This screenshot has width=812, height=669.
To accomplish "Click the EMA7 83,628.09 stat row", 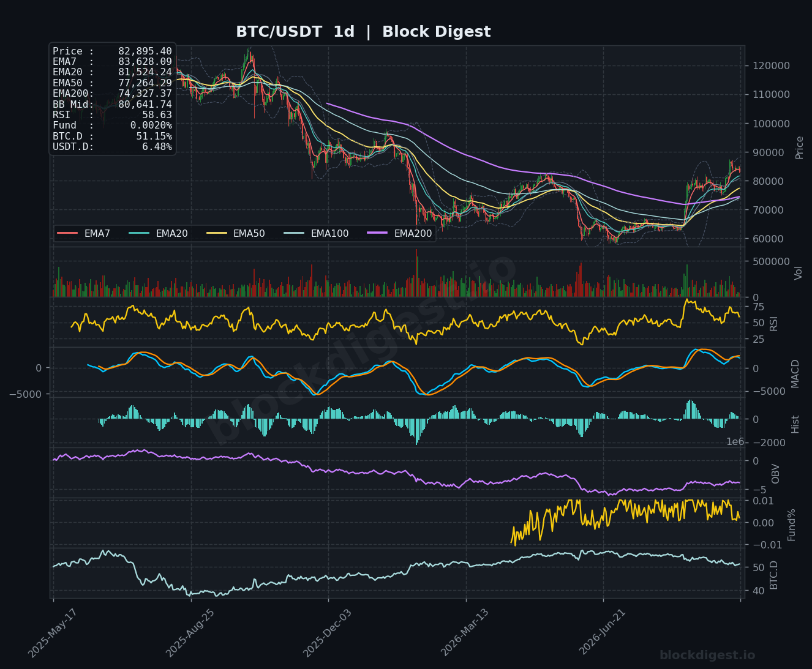I will pos(112,62).
